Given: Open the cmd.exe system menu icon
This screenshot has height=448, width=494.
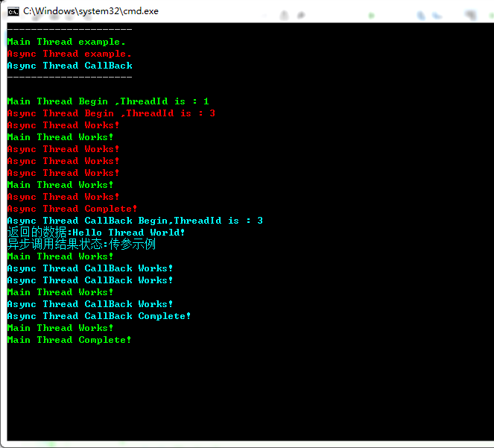Looking at the screenshot, I should click(x=13, y=12).
